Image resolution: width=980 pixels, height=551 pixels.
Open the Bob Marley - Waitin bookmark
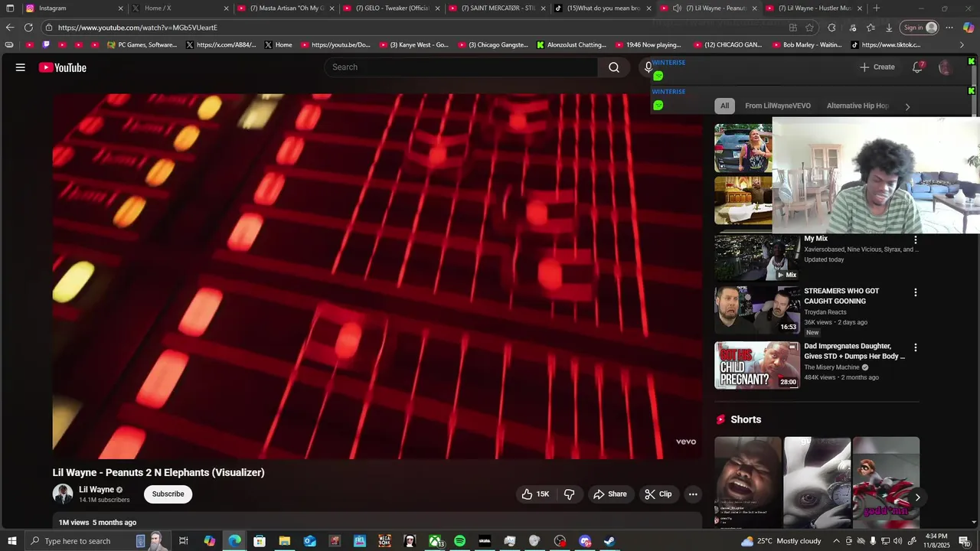point(806,45)
